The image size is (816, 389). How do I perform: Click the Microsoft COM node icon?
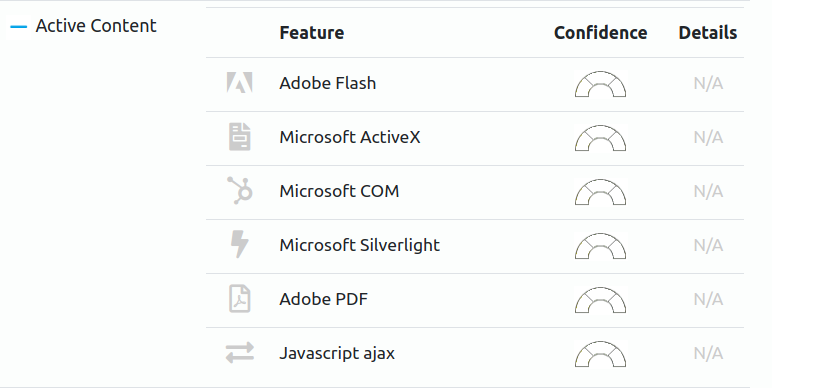pyautogui.click(x=240, y=191)
